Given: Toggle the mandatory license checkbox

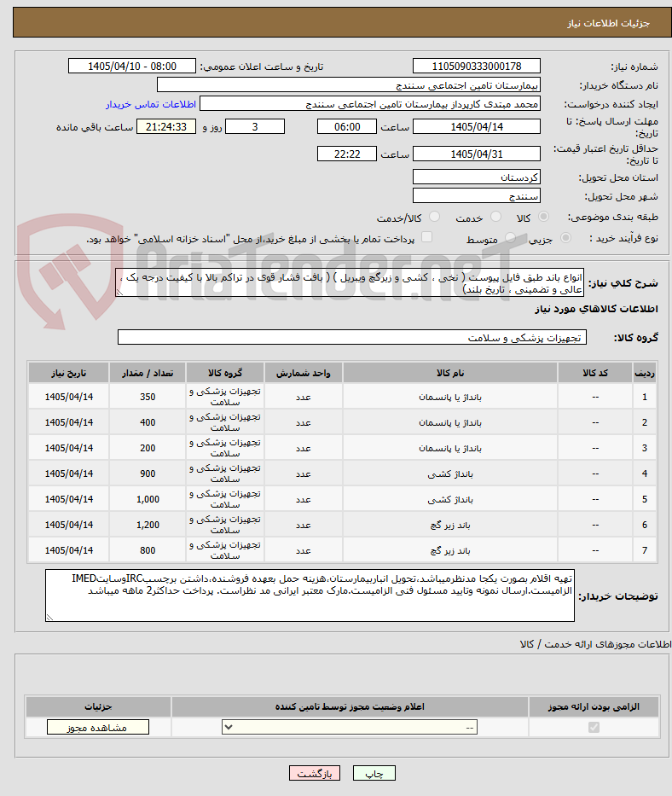Looking at the screenshot, I should pyautogui.click(x=594, y=727).
